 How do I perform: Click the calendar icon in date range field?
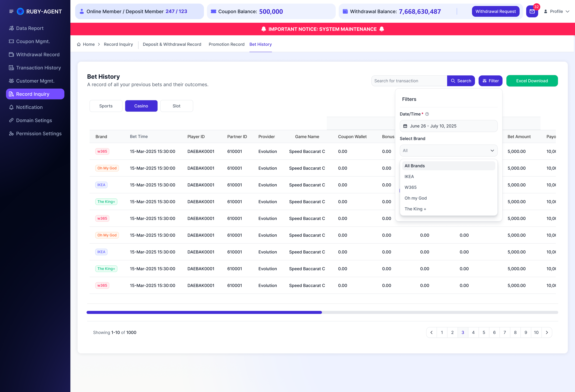click(405, 126)
